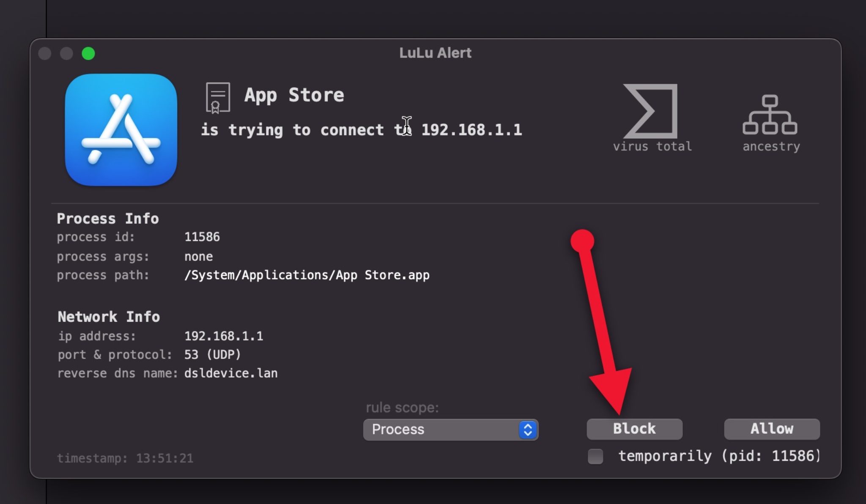Select the process path /System/Applications/App Store.app

(307, 275)
